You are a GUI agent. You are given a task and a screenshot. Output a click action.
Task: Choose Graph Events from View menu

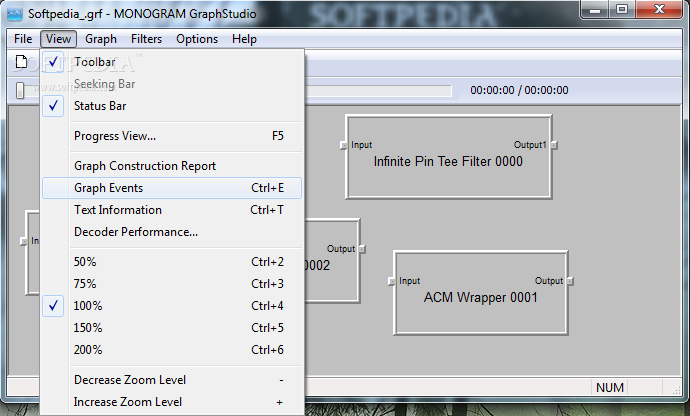tap(172, 188)
